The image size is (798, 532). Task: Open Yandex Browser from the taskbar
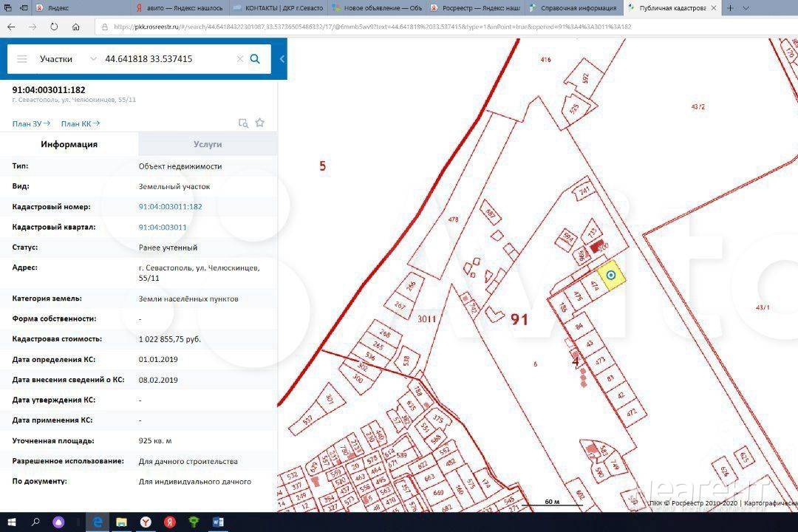click(145, 522)
